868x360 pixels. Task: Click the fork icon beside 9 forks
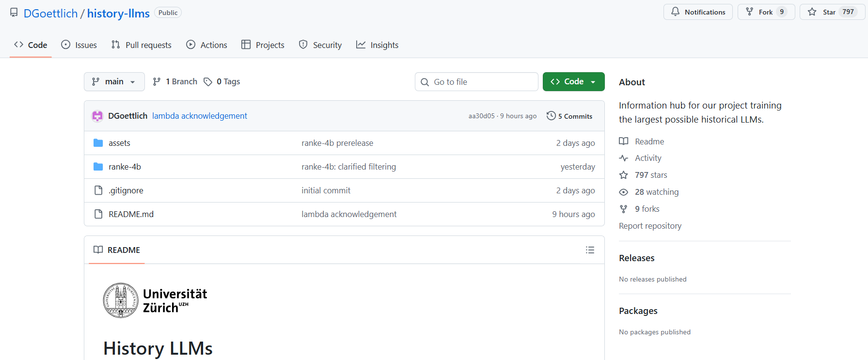624,209
